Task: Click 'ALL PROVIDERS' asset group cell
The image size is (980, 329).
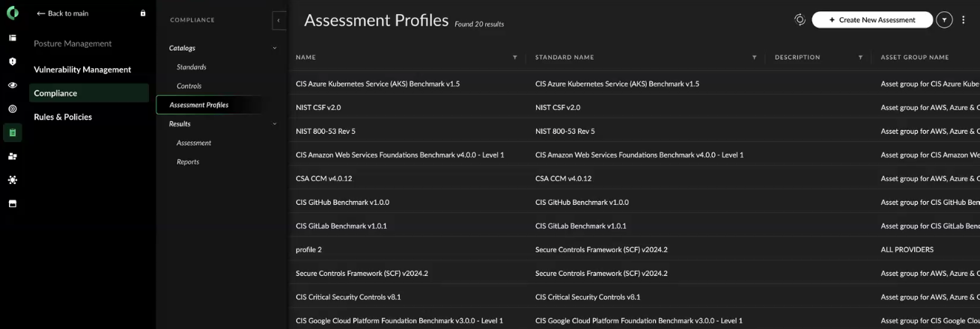Action: (x=907, y=250)
